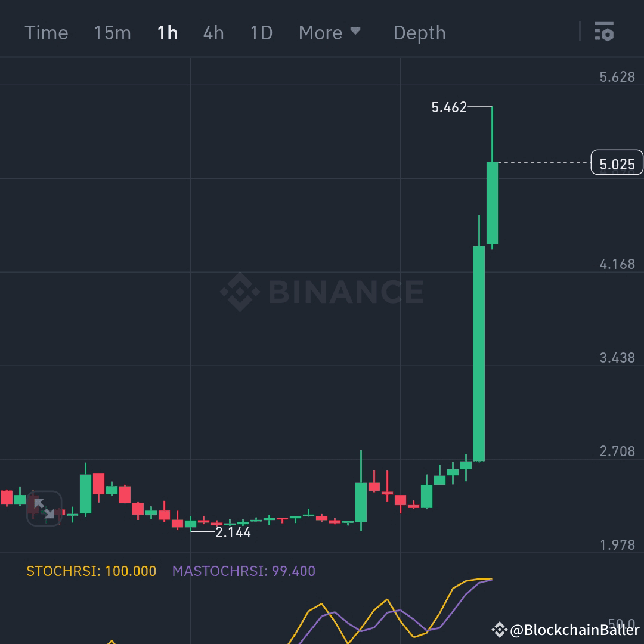Open the 5.025 price label options
This screenshot has height=644, width=644.
coord(617,162)
